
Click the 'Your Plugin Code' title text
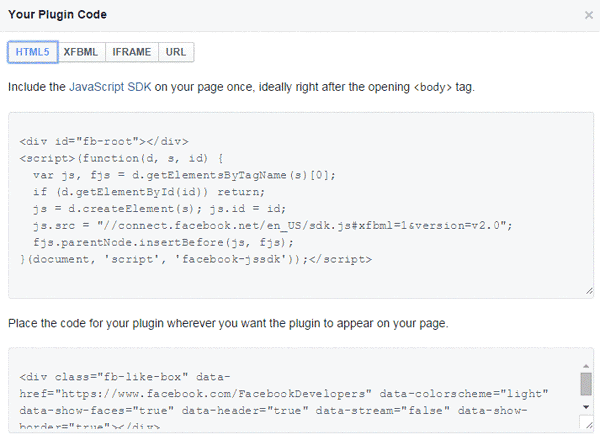pos(57,15)
